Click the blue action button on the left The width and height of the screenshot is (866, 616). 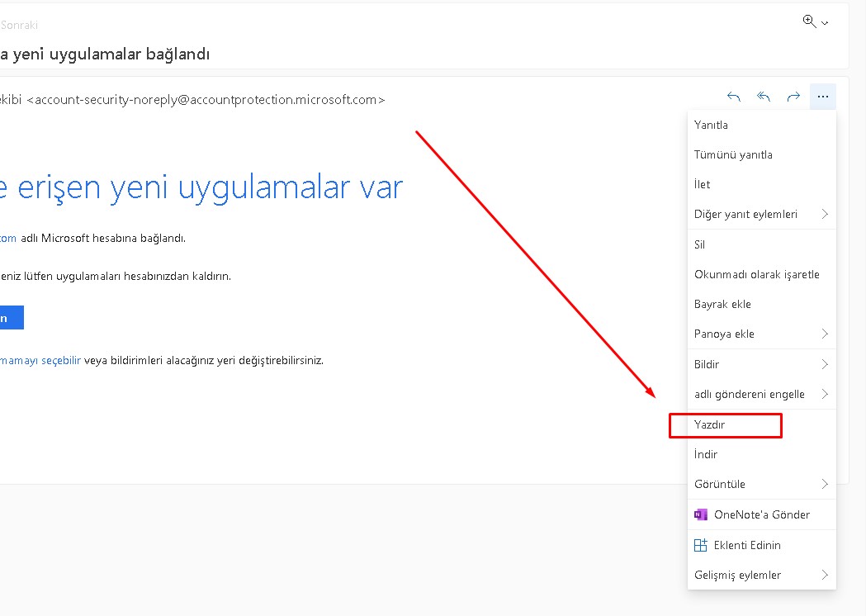11,317
